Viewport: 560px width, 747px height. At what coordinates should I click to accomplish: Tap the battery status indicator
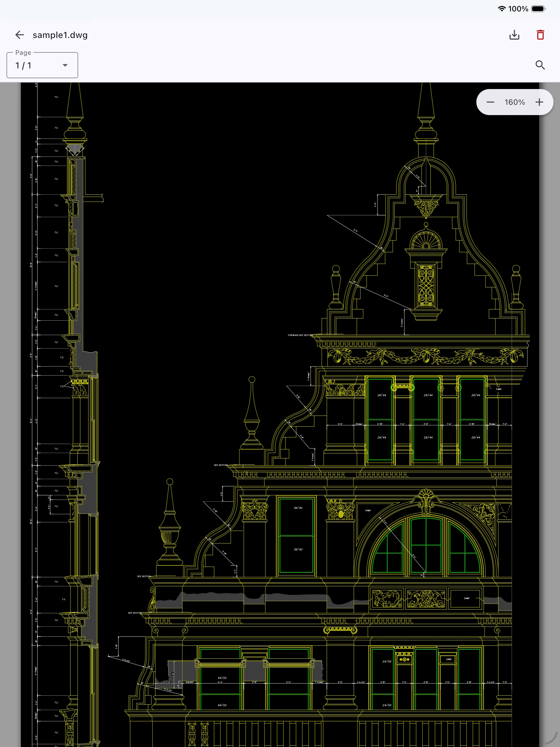pyautogui.click(x=538, y=9)
